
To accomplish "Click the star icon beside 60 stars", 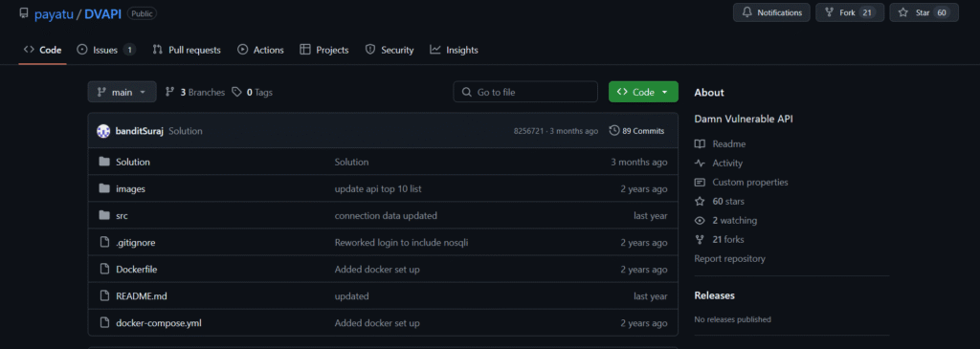I will point(700,201).
